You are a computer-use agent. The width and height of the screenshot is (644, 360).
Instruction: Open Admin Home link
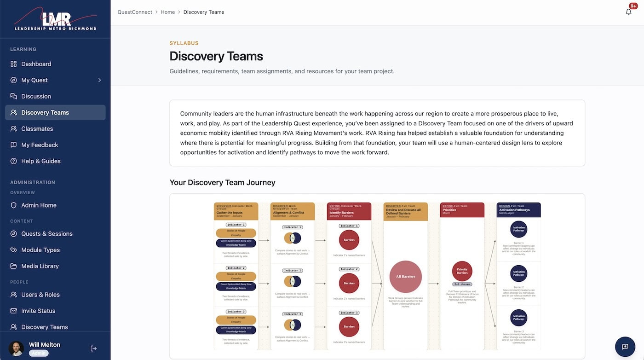(x=55, y=205)
